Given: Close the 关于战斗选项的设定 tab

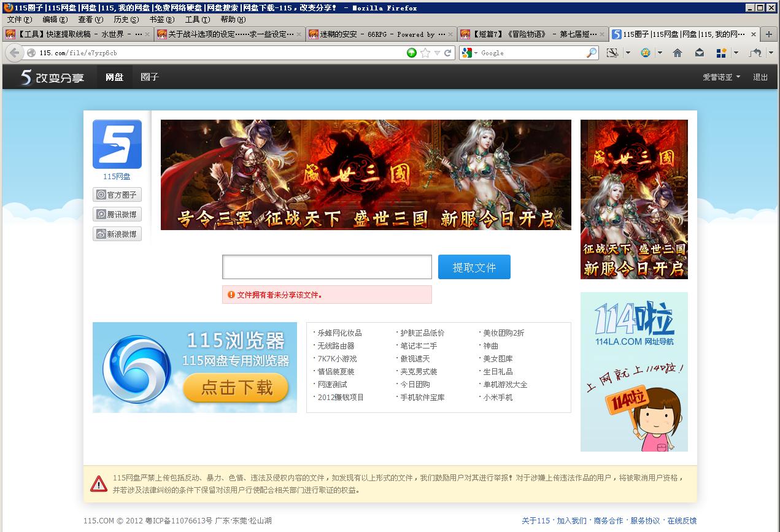Looking at the screenshot, I should (x=299, y=34).
